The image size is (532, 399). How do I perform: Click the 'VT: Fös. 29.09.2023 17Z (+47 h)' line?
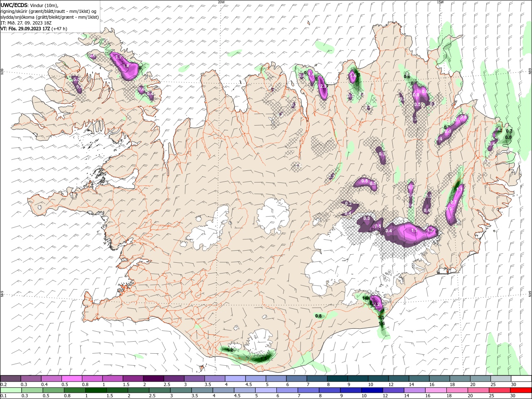tap(34, 29)
